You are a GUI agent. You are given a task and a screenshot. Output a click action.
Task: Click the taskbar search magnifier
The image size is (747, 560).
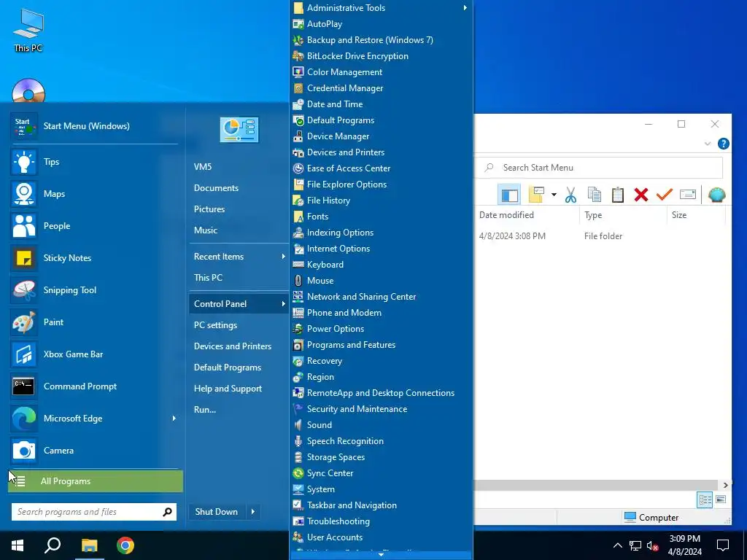(x=53, y=545)
